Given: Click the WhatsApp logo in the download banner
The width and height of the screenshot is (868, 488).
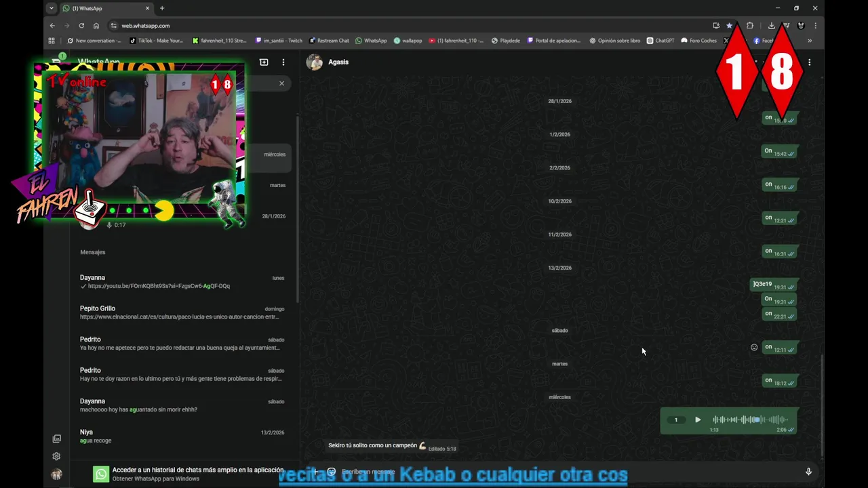Looking at the screenshot, I should tap(101, 474).
